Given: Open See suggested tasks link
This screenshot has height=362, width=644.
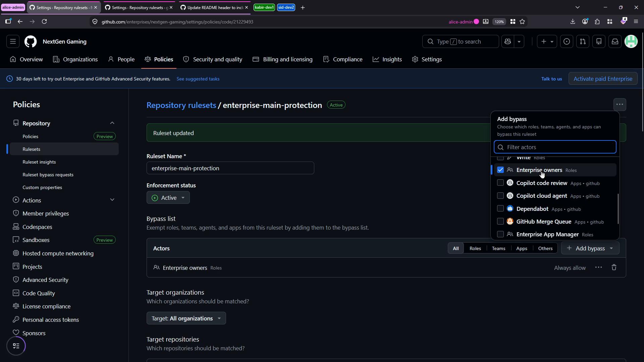Looking at the screenshot, I should tap(198, 79).
